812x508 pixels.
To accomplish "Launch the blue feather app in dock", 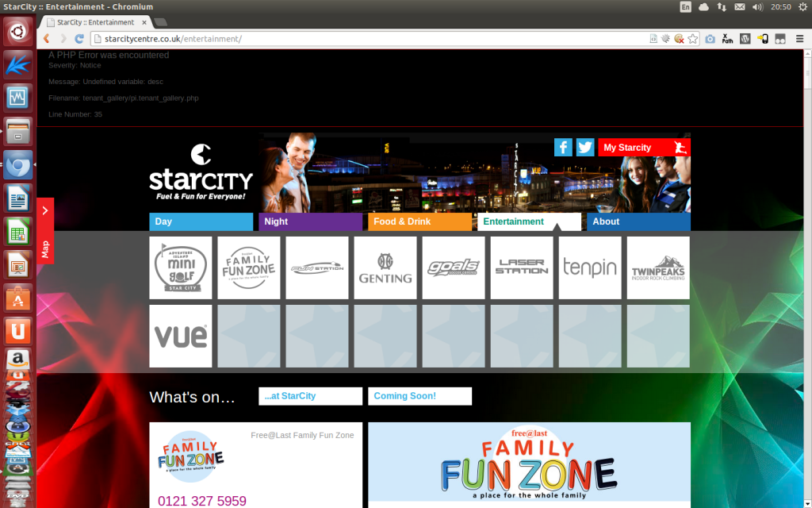I will coord(18,64).
